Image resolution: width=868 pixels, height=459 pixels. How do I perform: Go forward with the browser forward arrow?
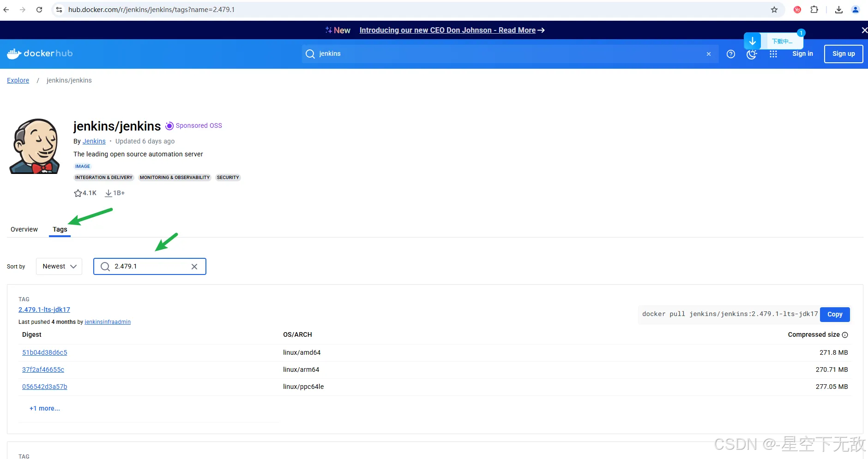23,10
